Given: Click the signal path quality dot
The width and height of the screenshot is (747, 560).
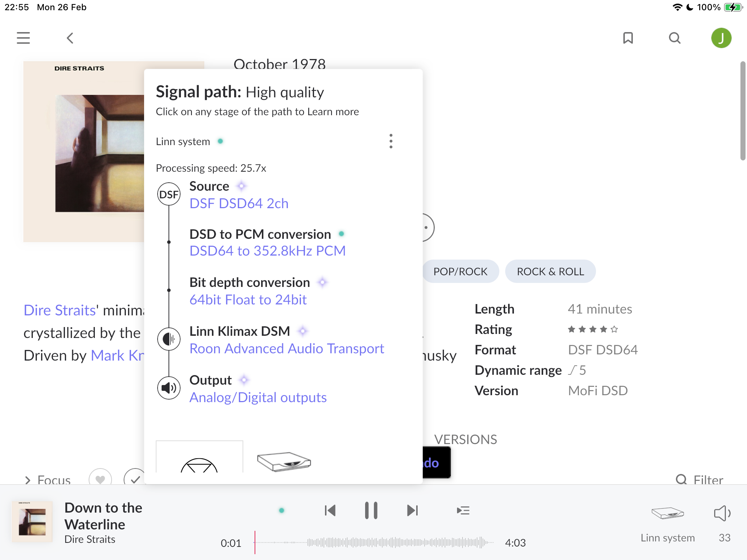Looking at the screenshot, I should [281, 510].
